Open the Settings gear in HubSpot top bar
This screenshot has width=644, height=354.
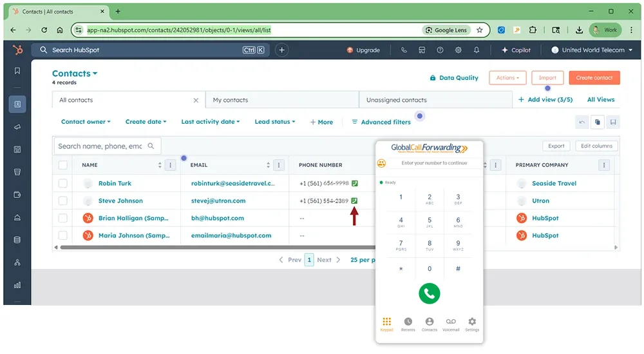(x=458, y=50)
